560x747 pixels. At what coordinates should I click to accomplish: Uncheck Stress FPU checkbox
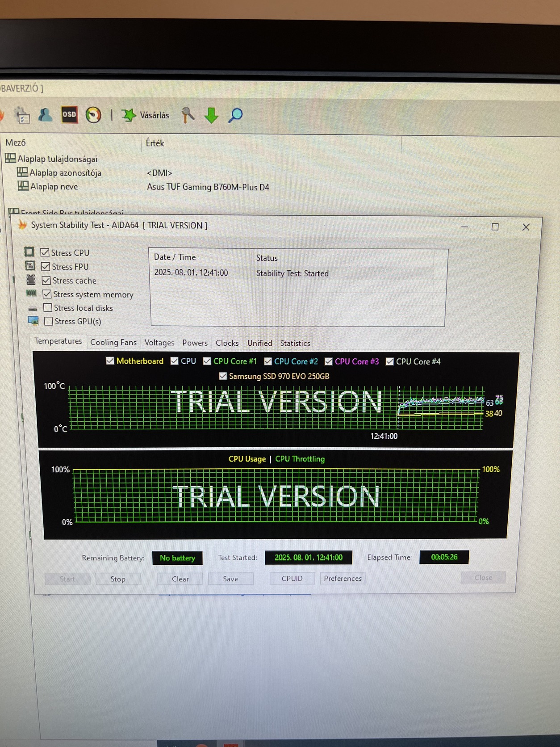45,266
